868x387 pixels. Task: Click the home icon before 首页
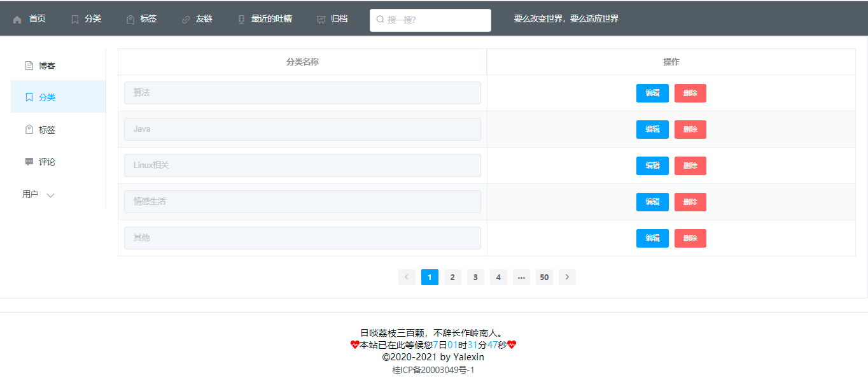tap(18, 18)
